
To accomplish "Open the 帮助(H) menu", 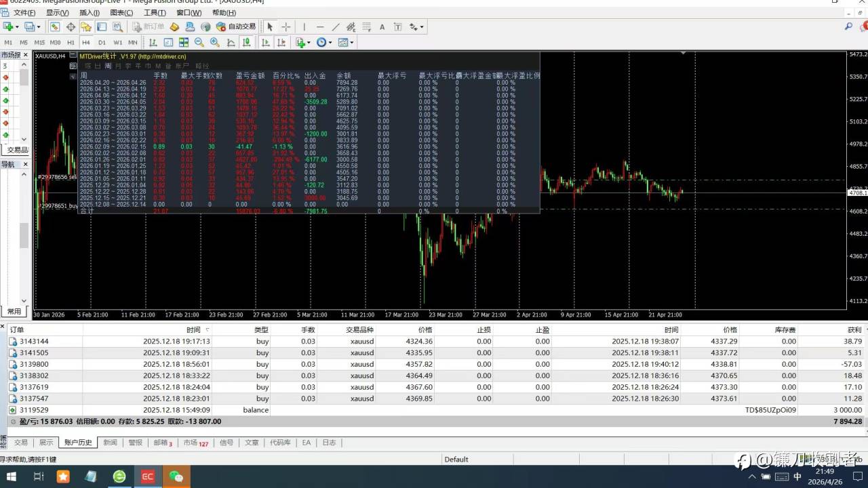I will [224, 12].
